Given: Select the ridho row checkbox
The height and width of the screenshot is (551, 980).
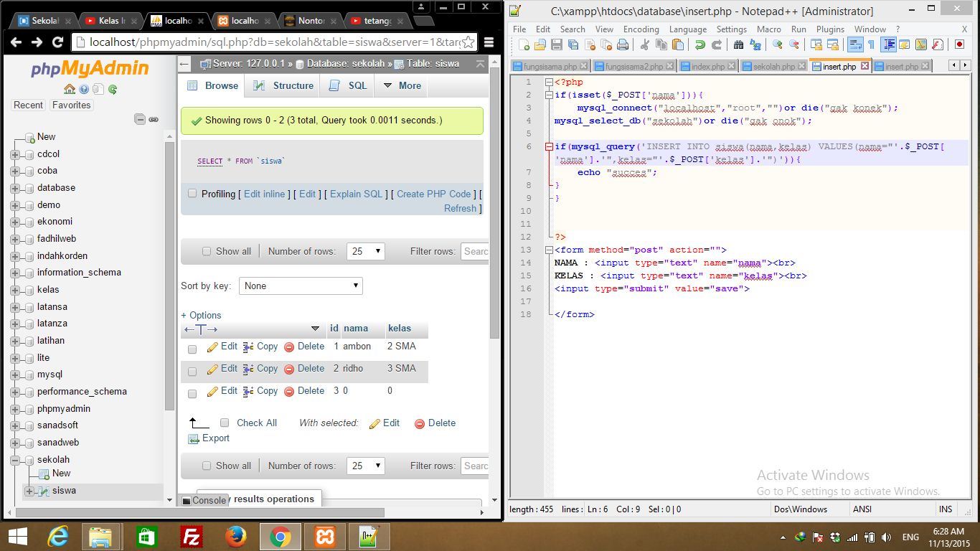Looking at the screenshot, I should 192,372.
